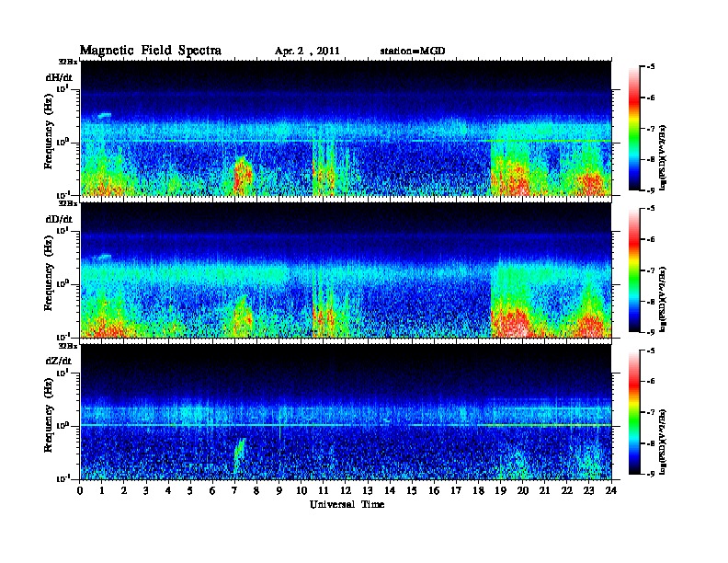Click hour tick label '11' on time axis
This screenshot has width=728, height=563.
[x=324, y=490]
